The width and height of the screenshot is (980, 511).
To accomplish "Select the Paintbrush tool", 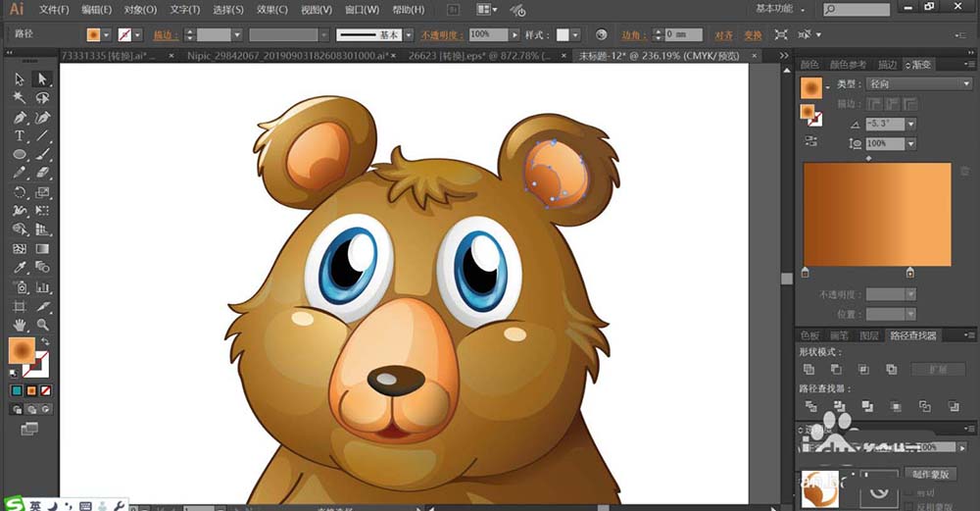I will point(42,154).
